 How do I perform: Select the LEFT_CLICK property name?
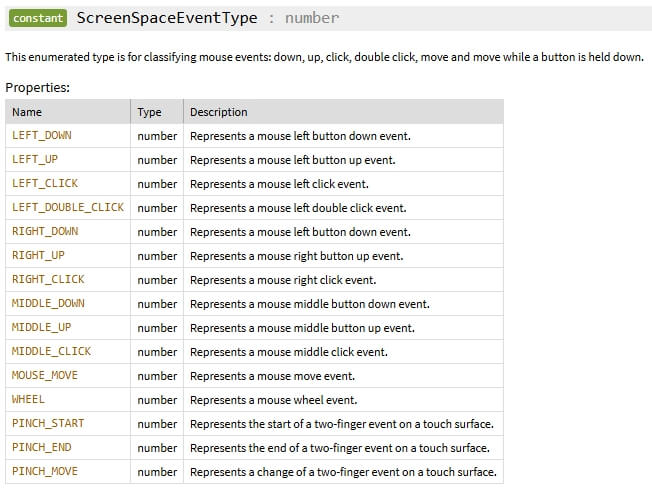coord(45,183)
